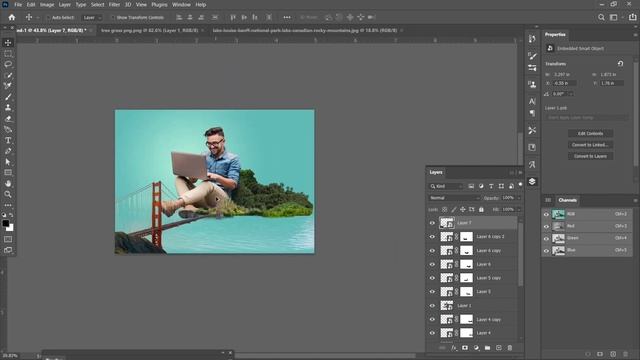Switch to the lake-louise document tab
This screenshot has width=640, height=360.
point(304,30)
